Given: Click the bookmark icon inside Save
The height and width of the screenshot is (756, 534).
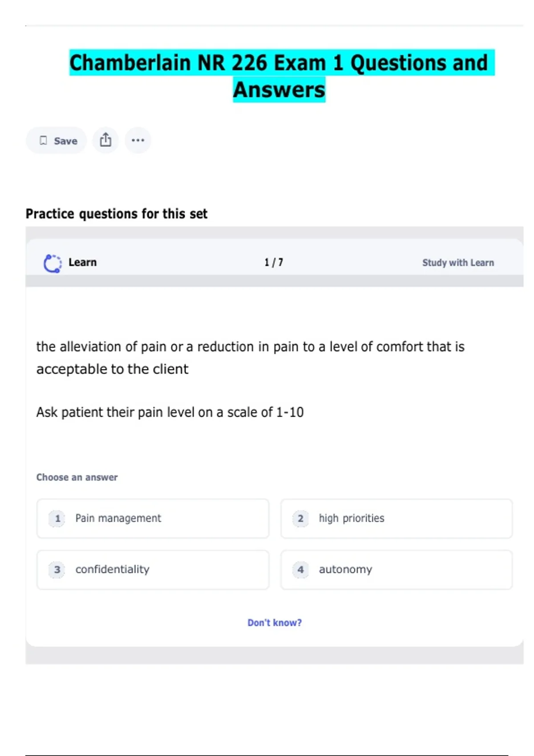Looking at the screenshot, I should click(x=43, y=141).
